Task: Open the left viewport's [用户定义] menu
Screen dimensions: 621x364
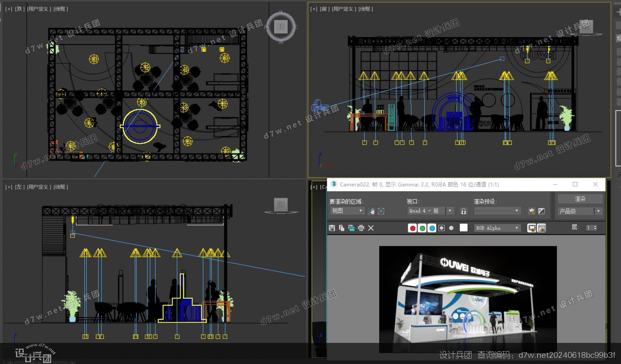Action: coord(39,187)
